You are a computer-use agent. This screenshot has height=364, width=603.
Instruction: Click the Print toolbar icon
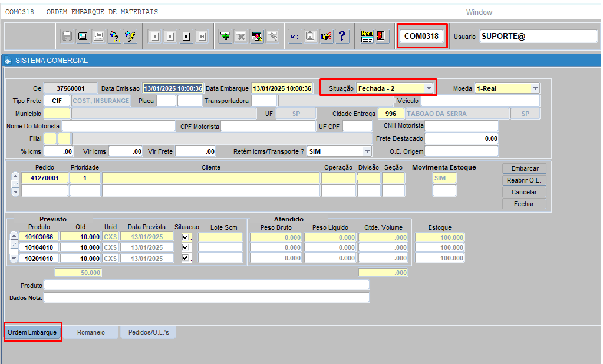tap(99, 37)
